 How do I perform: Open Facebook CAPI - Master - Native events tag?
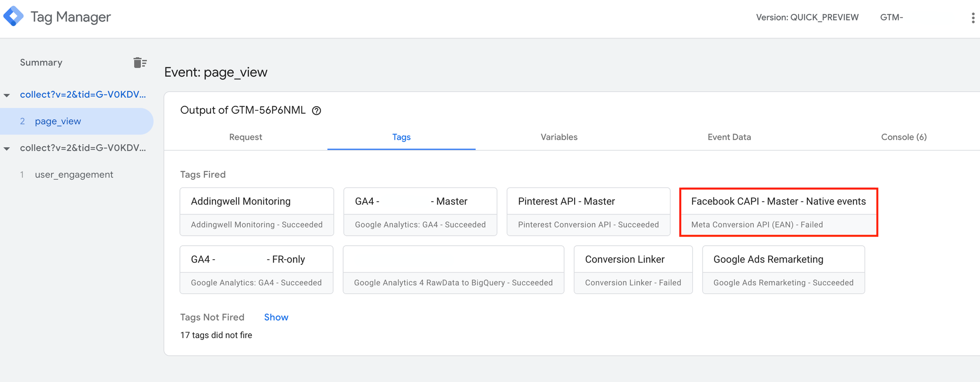(x=779, y=212)
